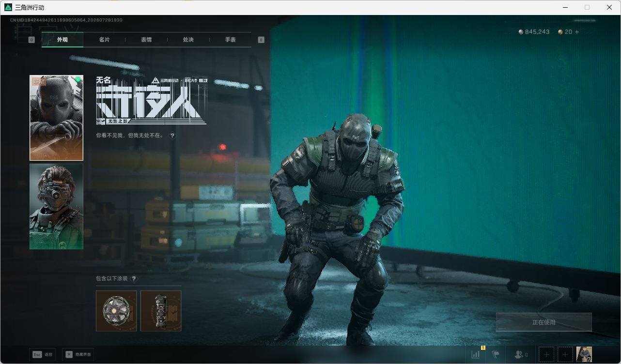
Task: Select the round disc gadget paint thumbnail
Action: (116, 311)
